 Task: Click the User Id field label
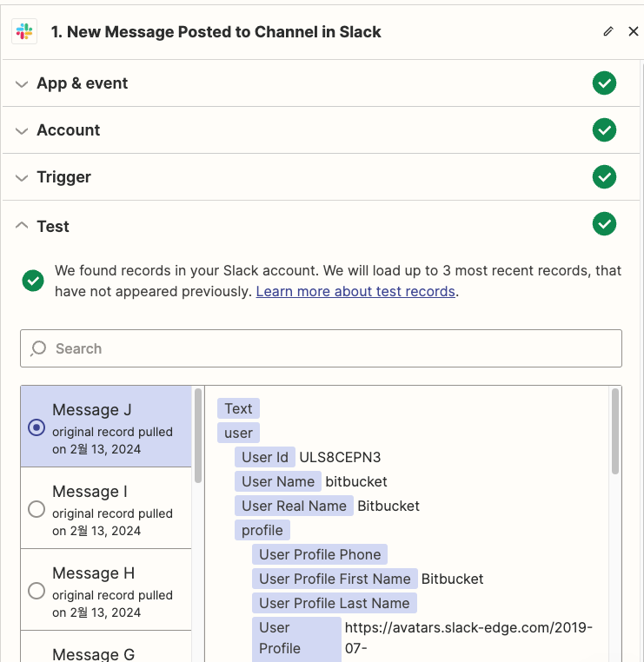click(265, 457)
